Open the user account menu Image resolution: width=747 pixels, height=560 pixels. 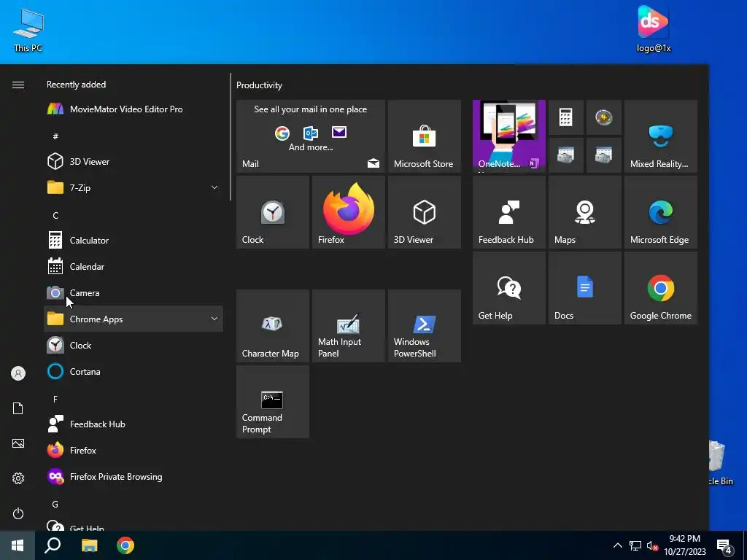pos(18,373)
